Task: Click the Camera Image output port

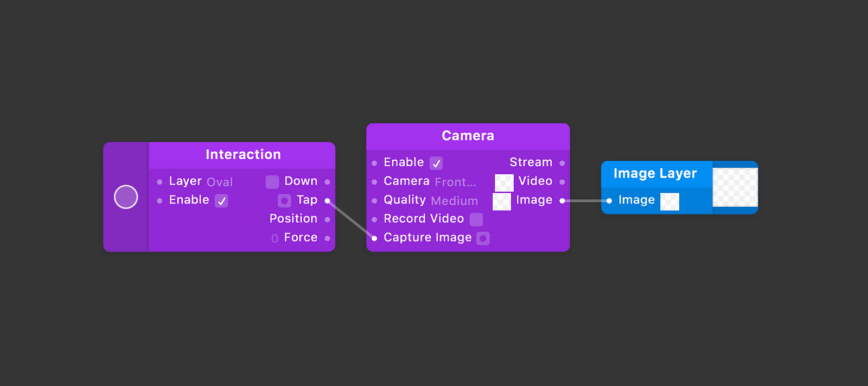Action: click(x=562, y=201)
